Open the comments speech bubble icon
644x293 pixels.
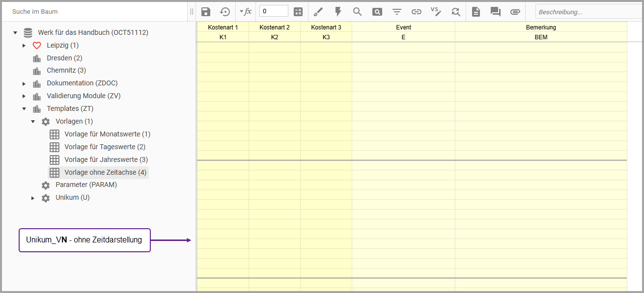point(495,12)
